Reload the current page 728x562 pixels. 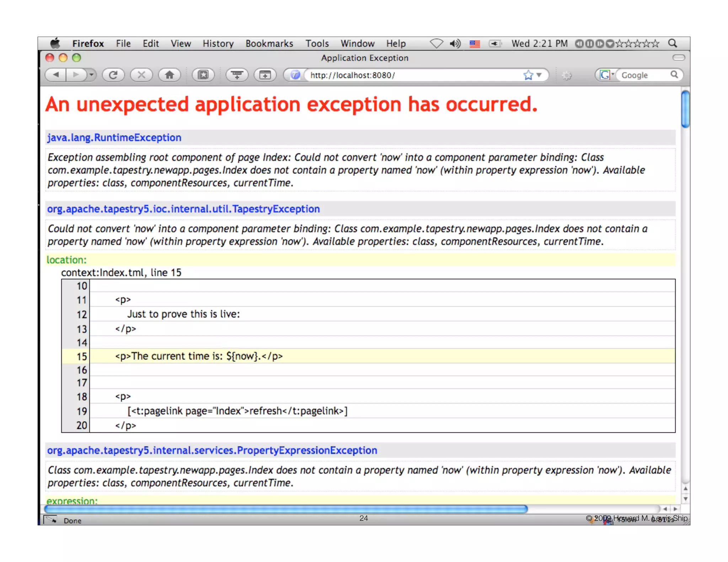tap(113, 75)
